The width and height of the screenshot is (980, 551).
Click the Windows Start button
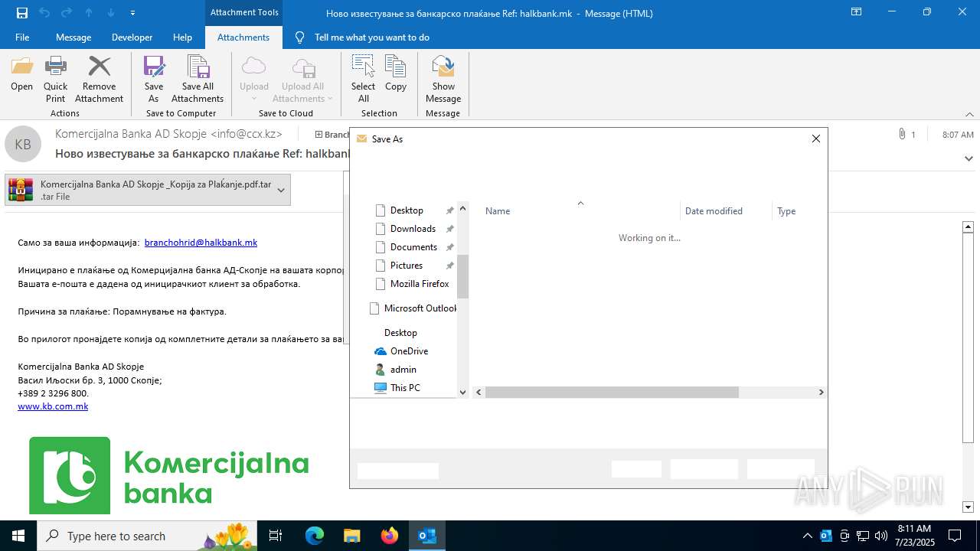click(x=18, y=536)
